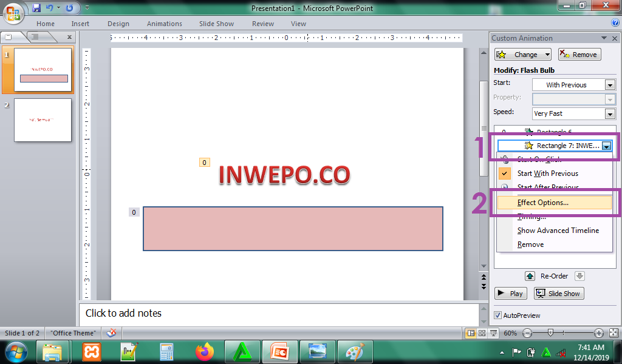Viewport: 622px width, 364px height.
Task: Show hidden system tray icons
Action: pos(502,352)
